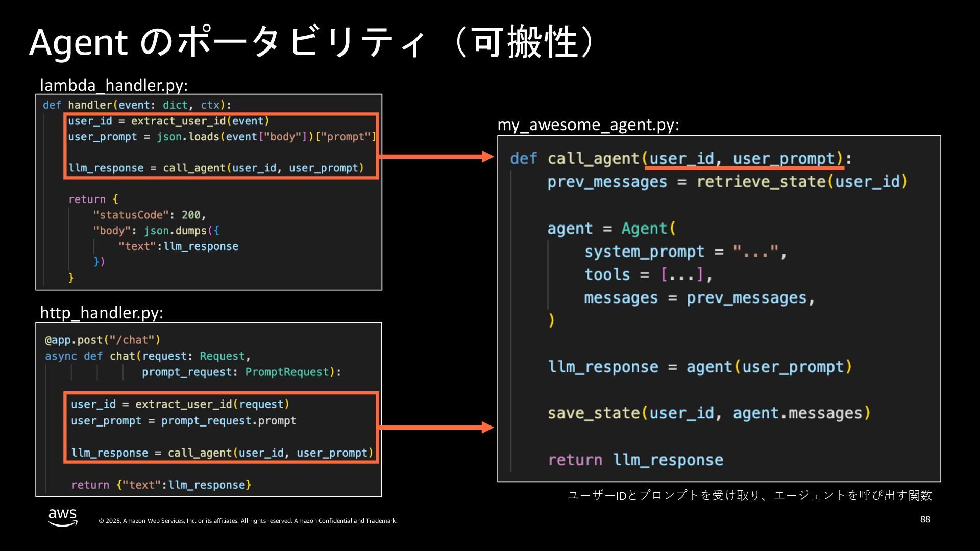The height and width of the screenshot is (551, 980).
Task: Click 'user_id = extract_user_id(request)' line
Action: [x=180, y=405]
